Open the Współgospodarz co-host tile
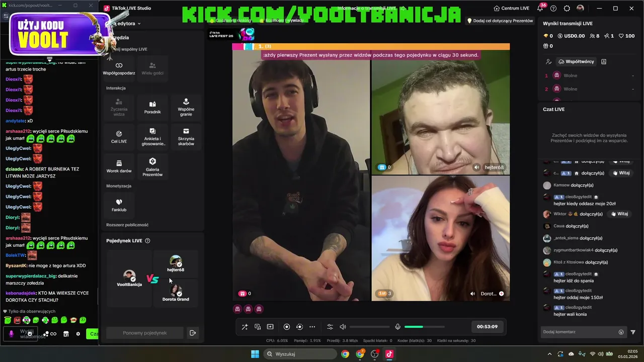 point(119,68)
